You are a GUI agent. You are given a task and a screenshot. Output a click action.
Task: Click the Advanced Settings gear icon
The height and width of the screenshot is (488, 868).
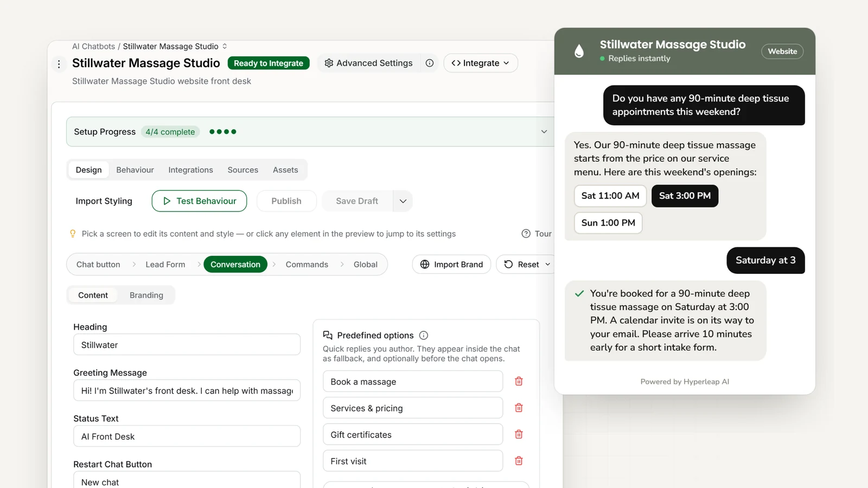click(329, 63)
